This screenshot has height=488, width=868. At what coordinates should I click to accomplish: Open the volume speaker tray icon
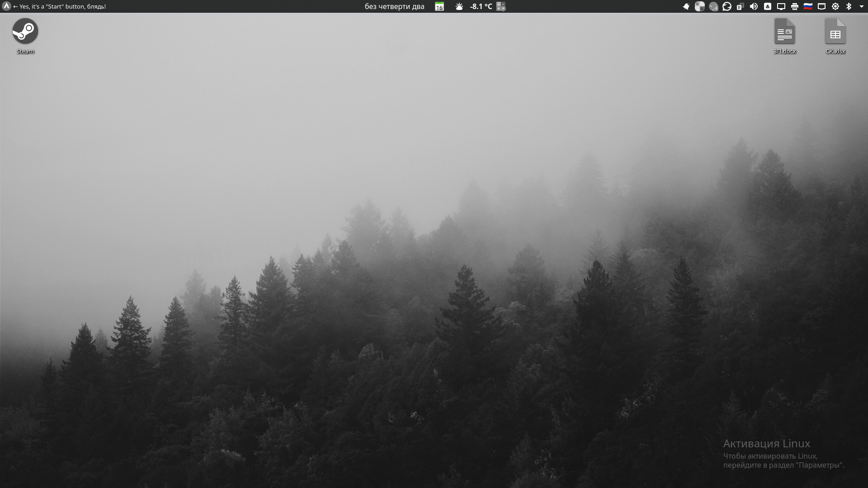click(754, 6)
